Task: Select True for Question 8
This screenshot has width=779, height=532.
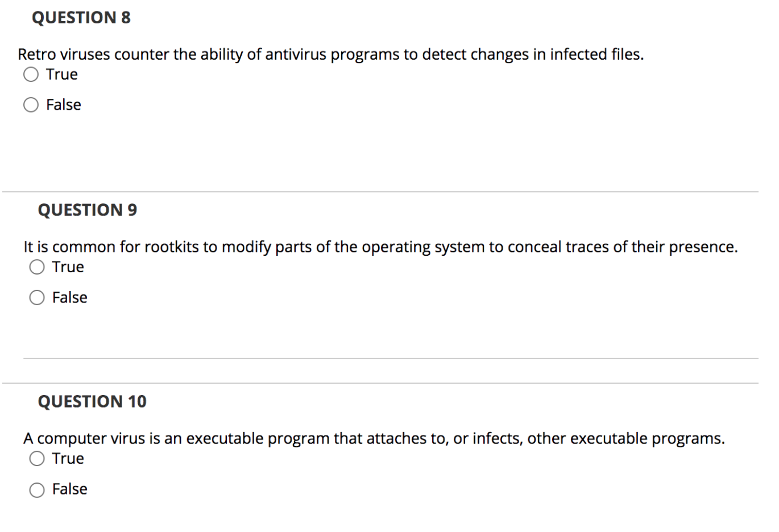Action: pyautogui.click(x=30, y=73)
